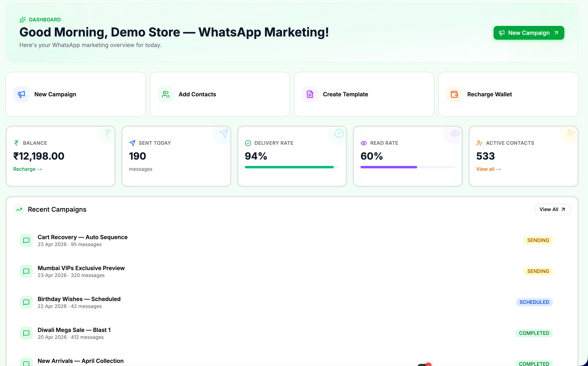588x366 pixels.
Task: Click the View All button in Recent Campaigns
Action: point(553,209)
